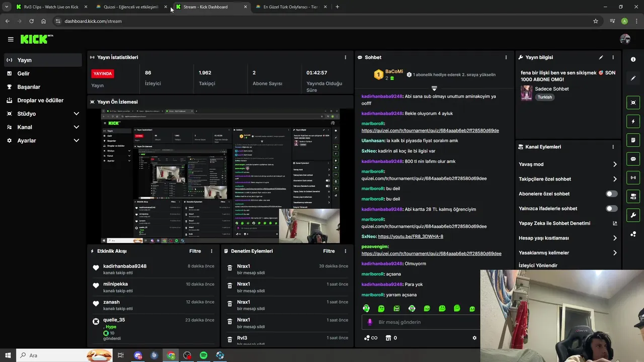
Task: Open three-dot menu of Denetim Eylemleri panel
Action: pos(345,251)
